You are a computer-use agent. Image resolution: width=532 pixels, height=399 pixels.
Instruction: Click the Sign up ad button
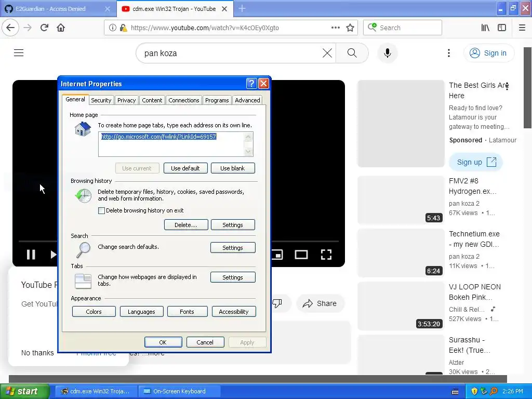[476, 162]
